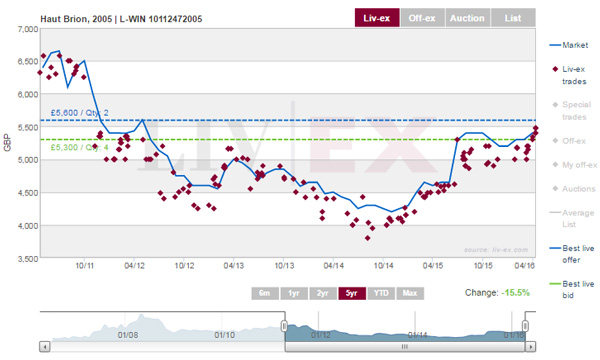Toggle Best live offer line in legend
600x360 pixels.
572,254
